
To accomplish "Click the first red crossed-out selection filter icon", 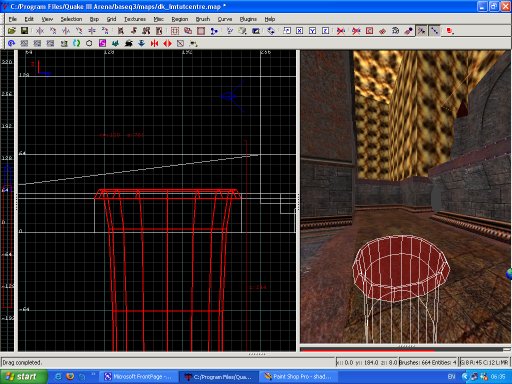I will [x=341, y=31].
